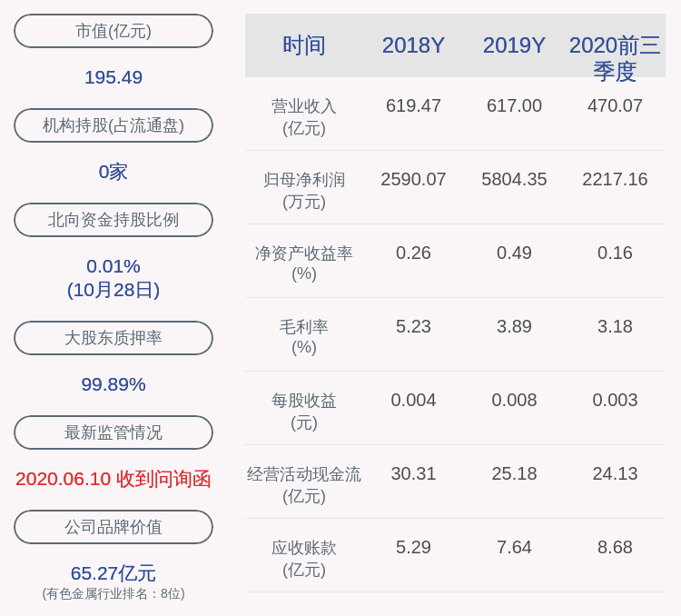Click the 应收账款(亿元) row label
The width and height of the screenshot is (681, 616).
(304, 558)
